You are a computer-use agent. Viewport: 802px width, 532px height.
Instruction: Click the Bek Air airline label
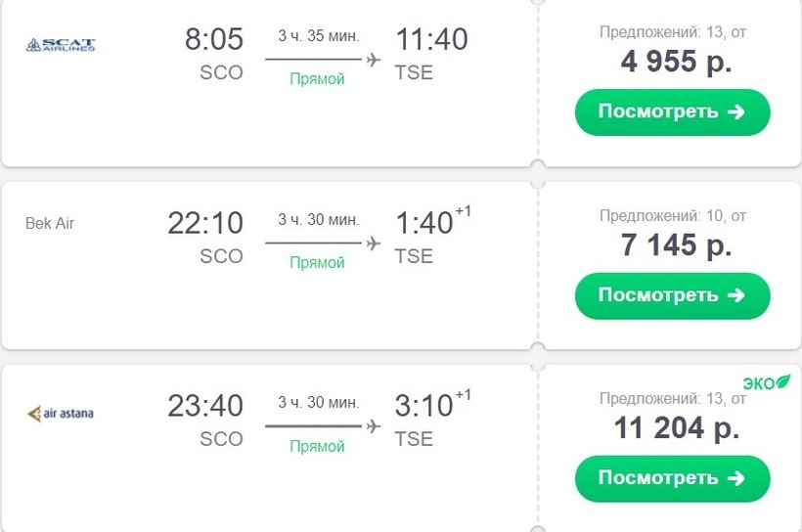click(50, 223)
